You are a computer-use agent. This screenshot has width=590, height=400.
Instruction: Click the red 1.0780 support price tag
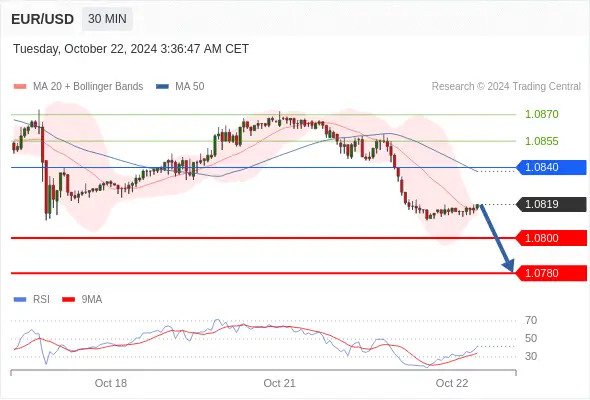pos(551,273)
